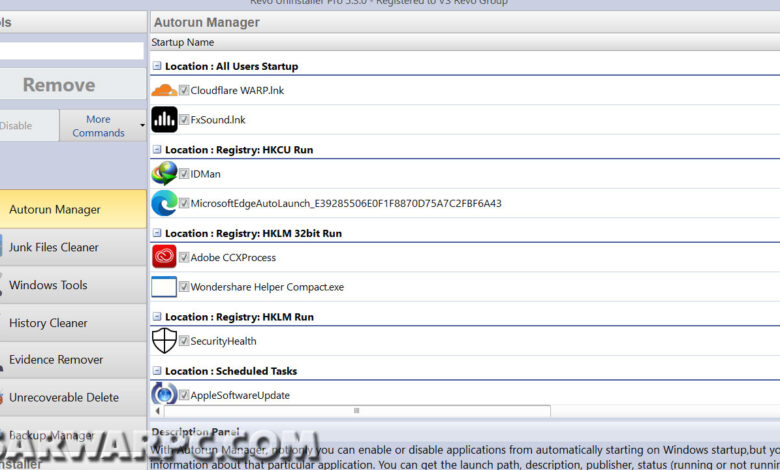Toggle the MicrosoftEdgeAutoLaunch checkbox
The height and width of the screenshot is (470, 780).
184,203
